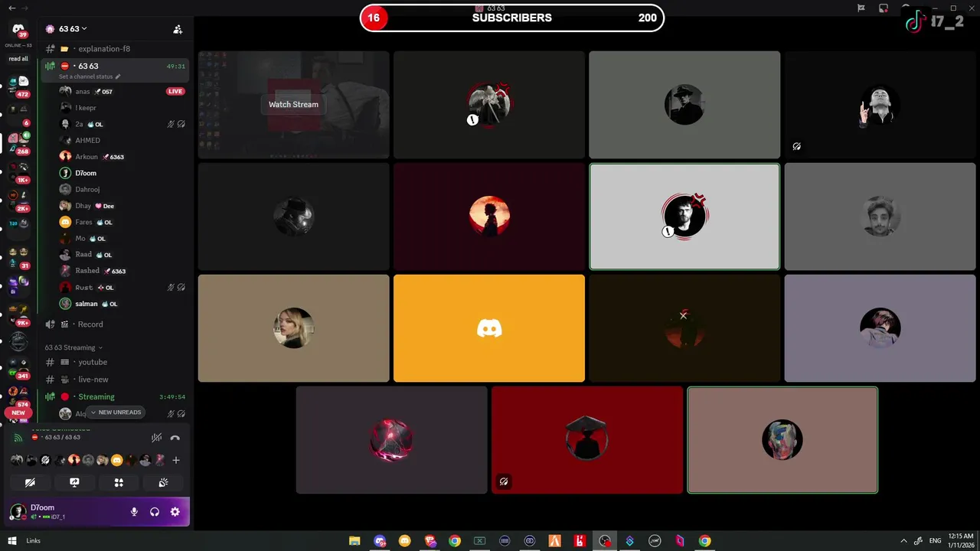Turn on camera in voice panel
This screenshot has width=980, height=551.
(x=30, y=483)
